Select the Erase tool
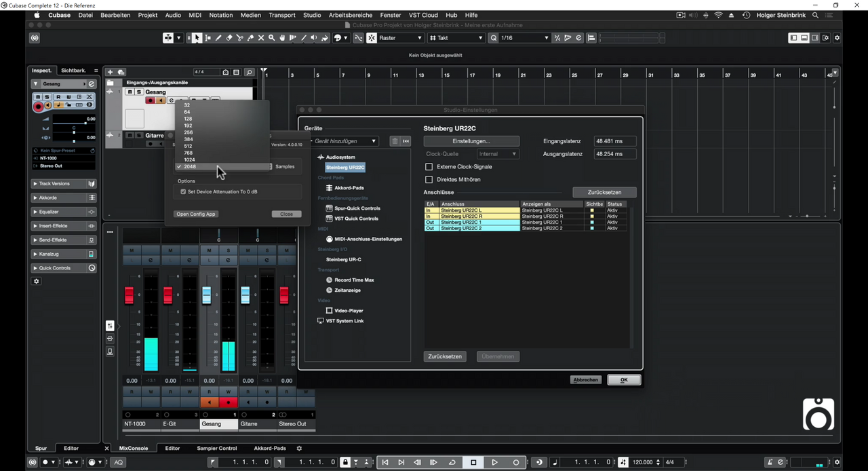The width and height of the screenshot is (868, 471). tap(229, 38)
